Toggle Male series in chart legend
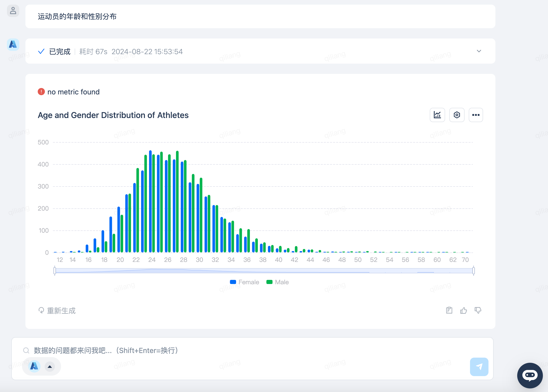548x392 pixels. 278,282
